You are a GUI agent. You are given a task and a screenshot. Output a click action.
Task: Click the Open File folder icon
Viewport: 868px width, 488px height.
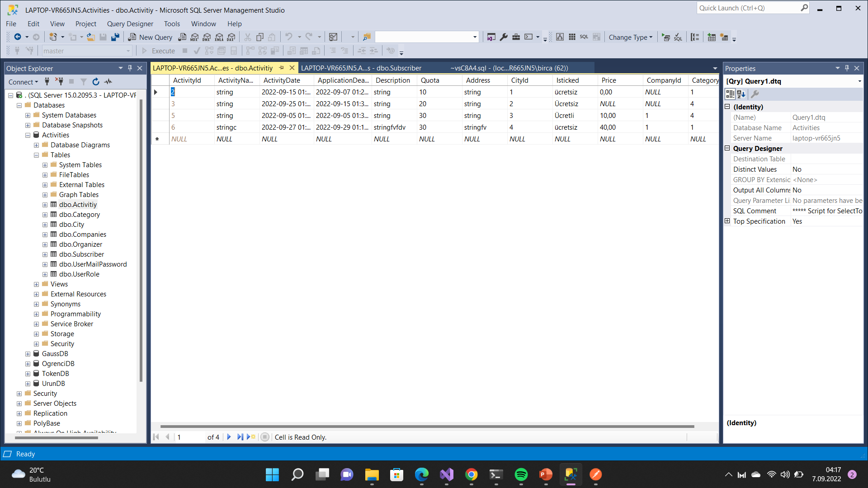(91, 37)
